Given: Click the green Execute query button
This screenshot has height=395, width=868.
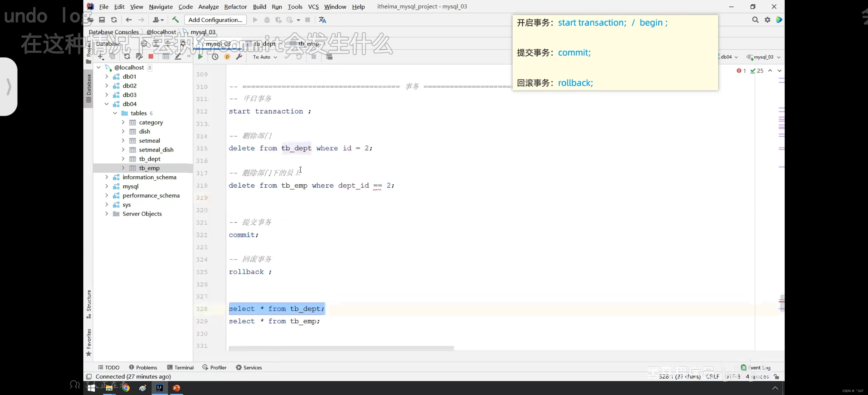Looking at the screenshot, I should coord(200,57).
